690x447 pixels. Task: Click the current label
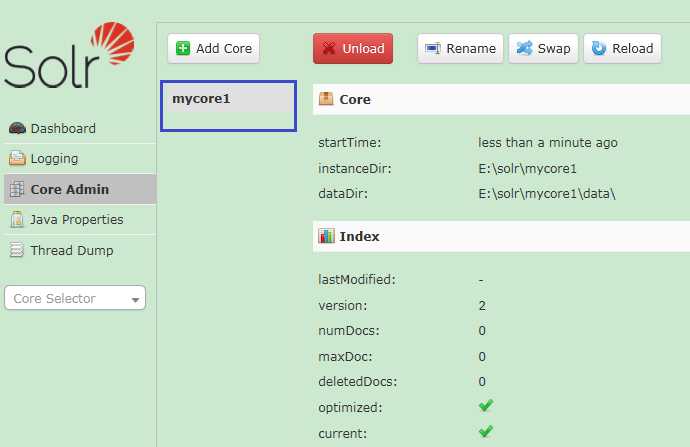pos(342,433)
